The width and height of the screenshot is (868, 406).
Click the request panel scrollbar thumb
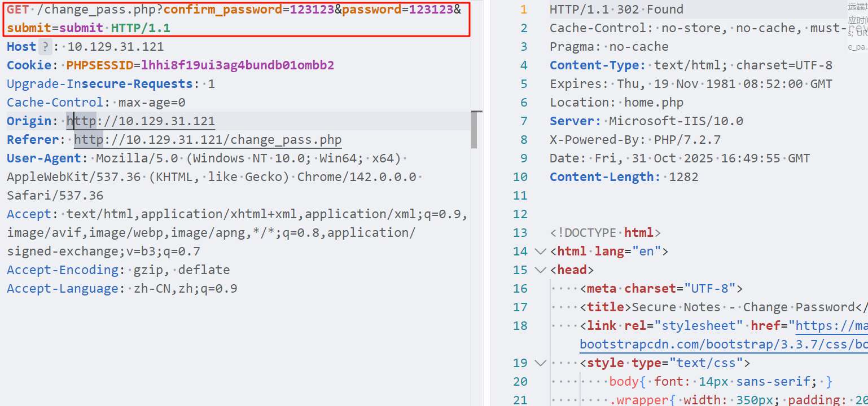[x=474, y=129]
